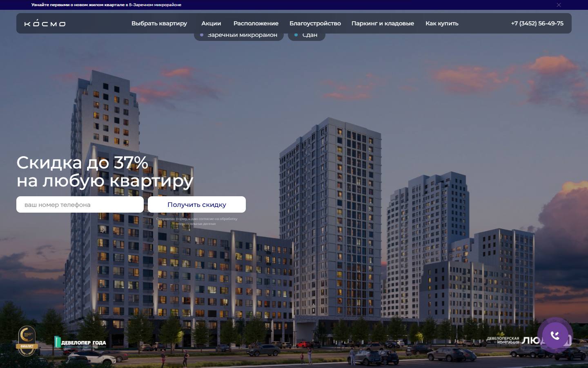Open the personal data consent text

197,221
